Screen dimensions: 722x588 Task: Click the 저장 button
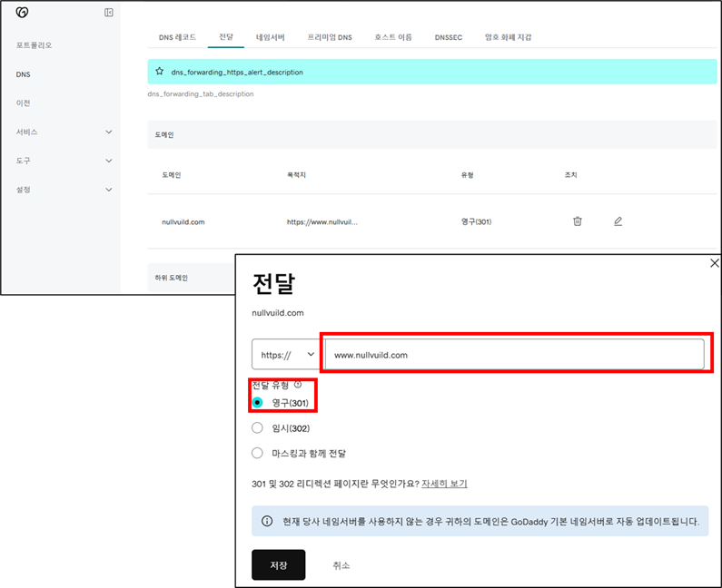(279, 564)
